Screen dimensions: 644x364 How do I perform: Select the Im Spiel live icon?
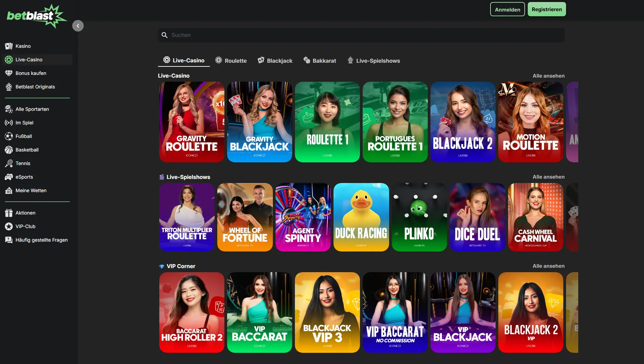8,122
